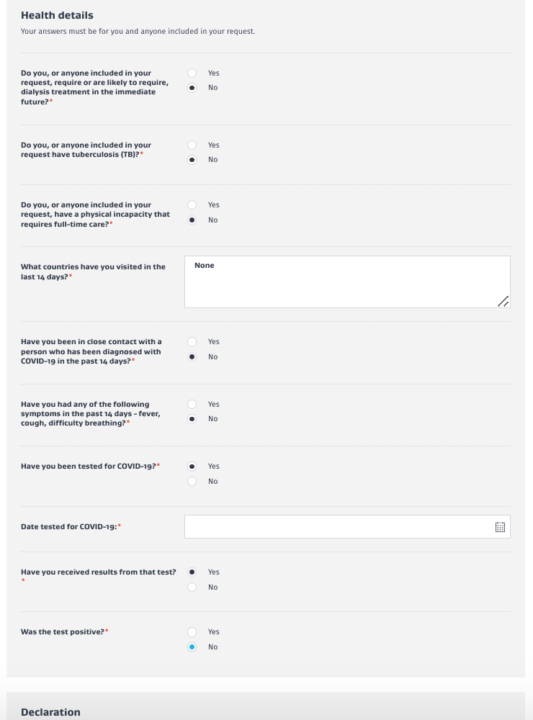Choose Yes for tuberculosis (TB) question
The width and height of the screenshot is (533, 720).
click(192, 145)
